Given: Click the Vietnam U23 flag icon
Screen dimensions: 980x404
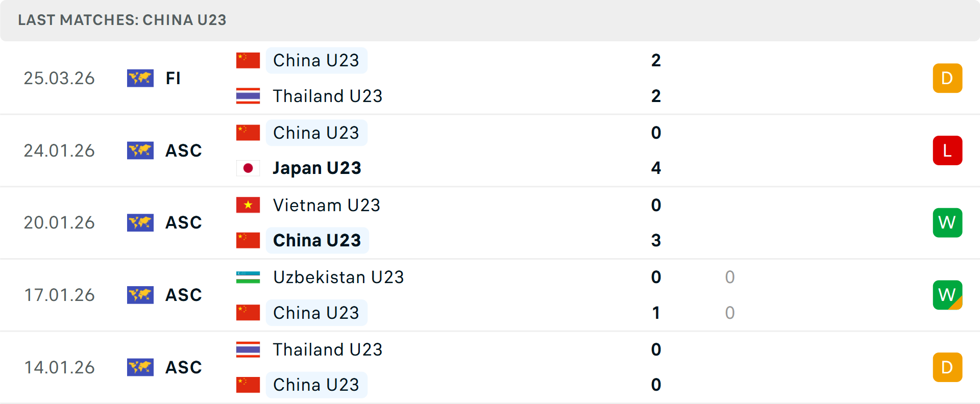Looking at the screenshot, I should point(248,205).
